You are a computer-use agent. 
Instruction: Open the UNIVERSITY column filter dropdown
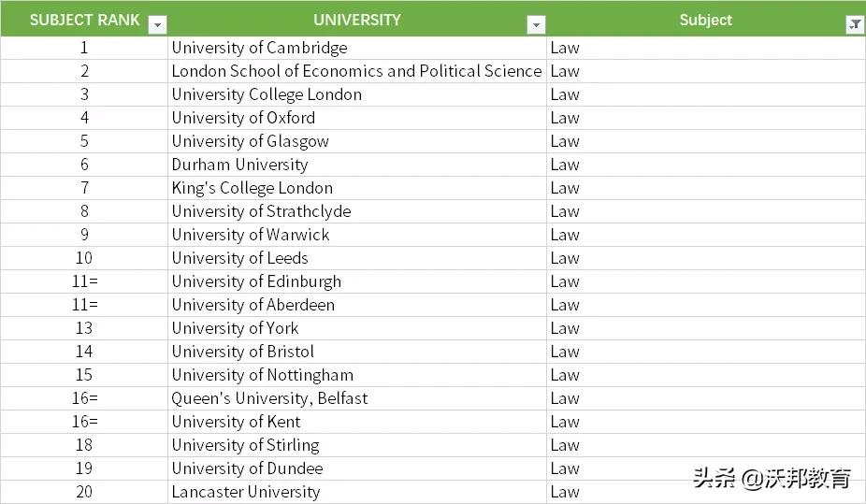click(x=536, y=25)
